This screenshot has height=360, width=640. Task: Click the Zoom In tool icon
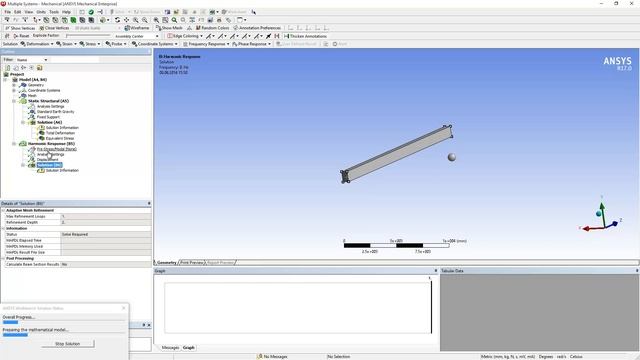click(x=136, y=20)
